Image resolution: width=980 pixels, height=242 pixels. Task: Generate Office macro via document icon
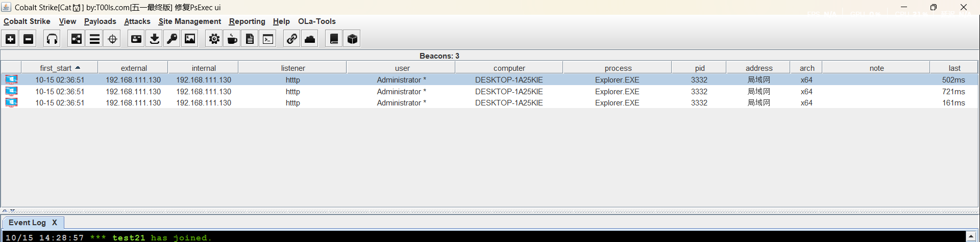point(250,39)
